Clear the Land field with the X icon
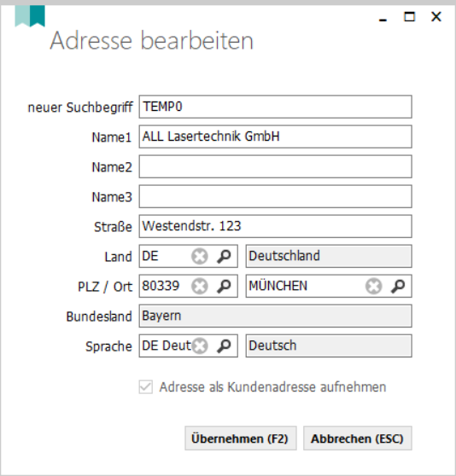This screenshot has height=476, width=456. click(200, 256)
